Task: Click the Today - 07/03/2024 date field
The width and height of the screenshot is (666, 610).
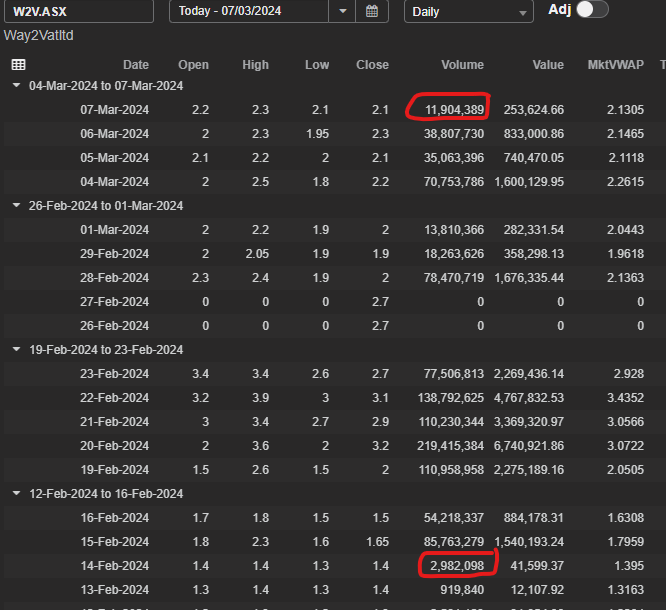Action: [x=249, y=11]
